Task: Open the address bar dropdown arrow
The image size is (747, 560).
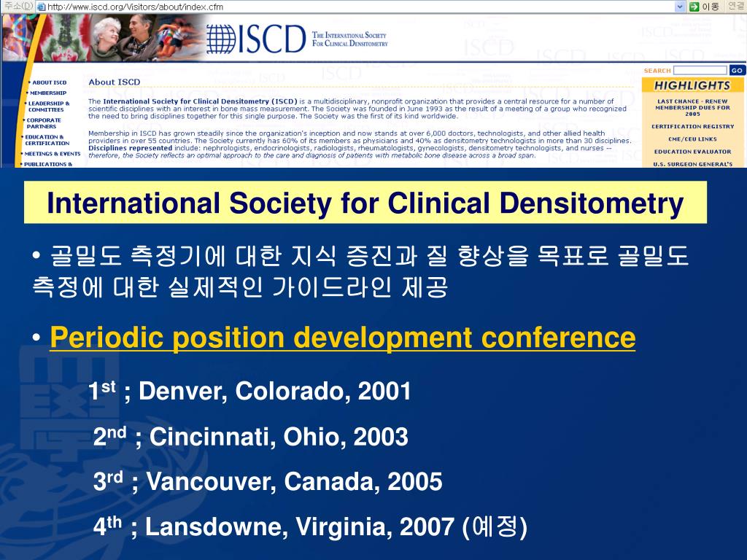Action: coord(681,7)
